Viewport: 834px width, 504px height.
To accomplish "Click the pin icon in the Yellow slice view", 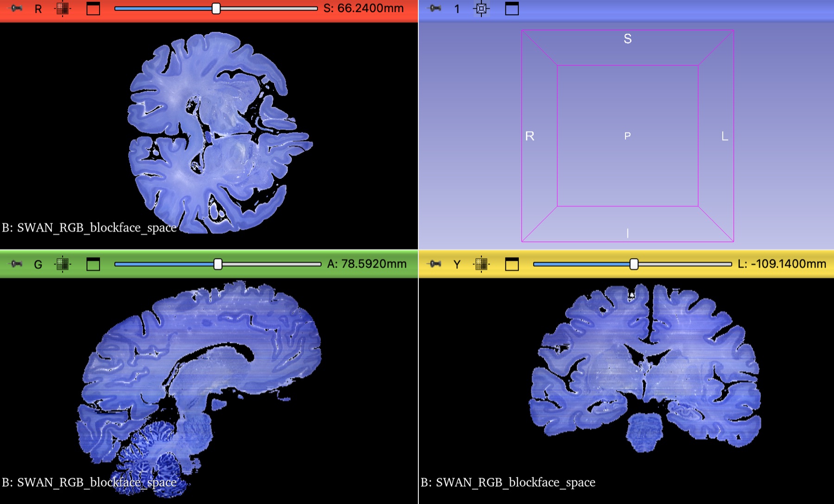I will [x=435, y=264].
